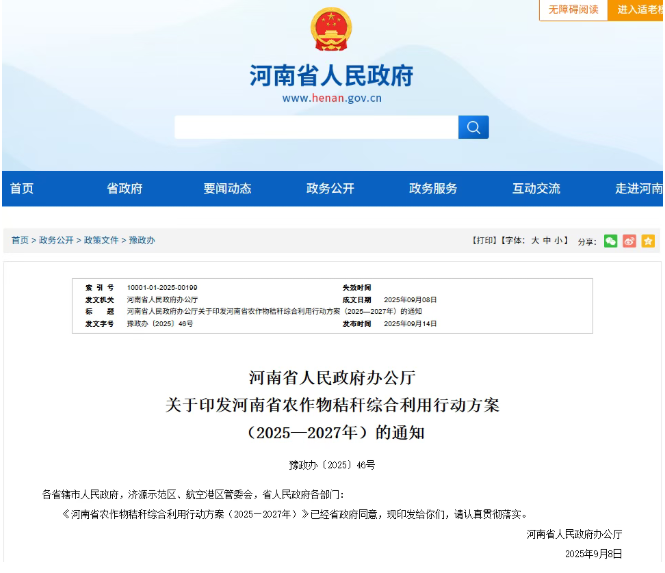Click the 政策文件 breadcrumb link

[x=101, y=241]
